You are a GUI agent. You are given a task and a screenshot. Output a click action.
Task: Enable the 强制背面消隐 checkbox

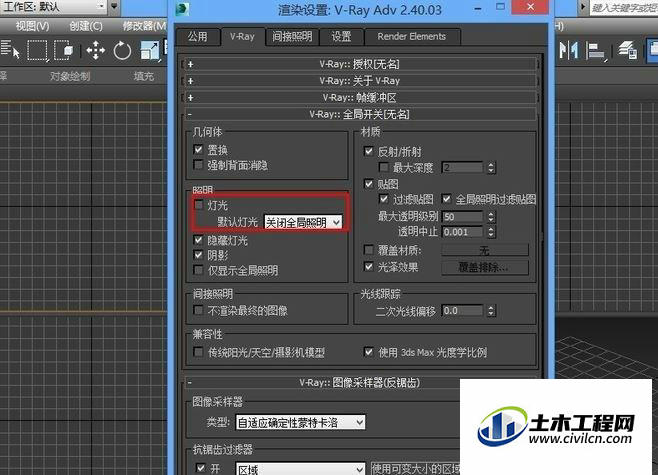pyautogui.click(x=198, y=164)
